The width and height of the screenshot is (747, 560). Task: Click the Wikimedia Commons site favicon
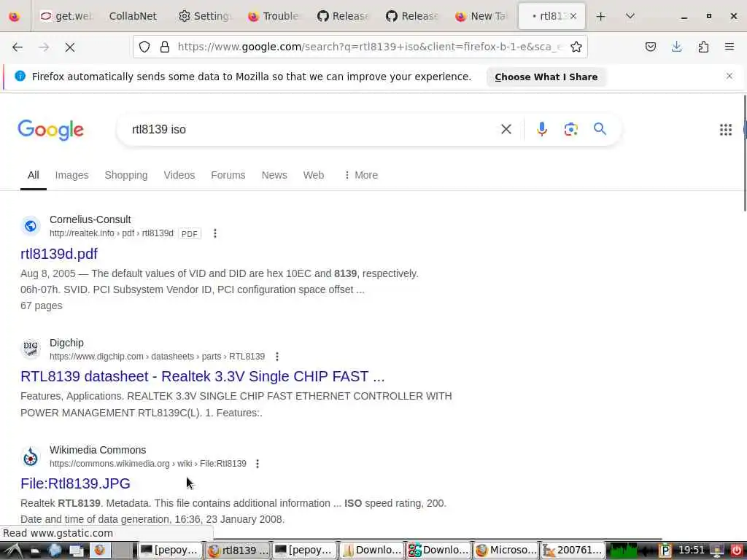pyautogui.click(x=31, y=457)
